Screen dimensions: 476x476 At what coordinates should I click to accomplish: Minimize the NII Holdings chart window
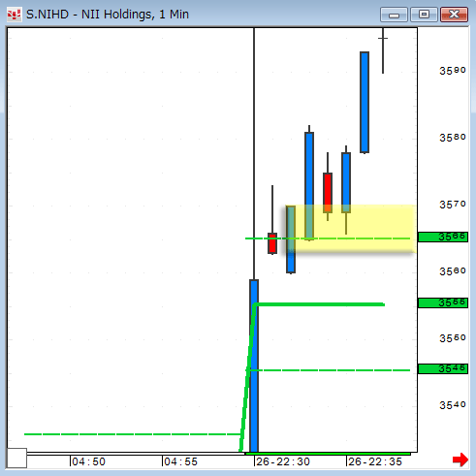point(394,15)
